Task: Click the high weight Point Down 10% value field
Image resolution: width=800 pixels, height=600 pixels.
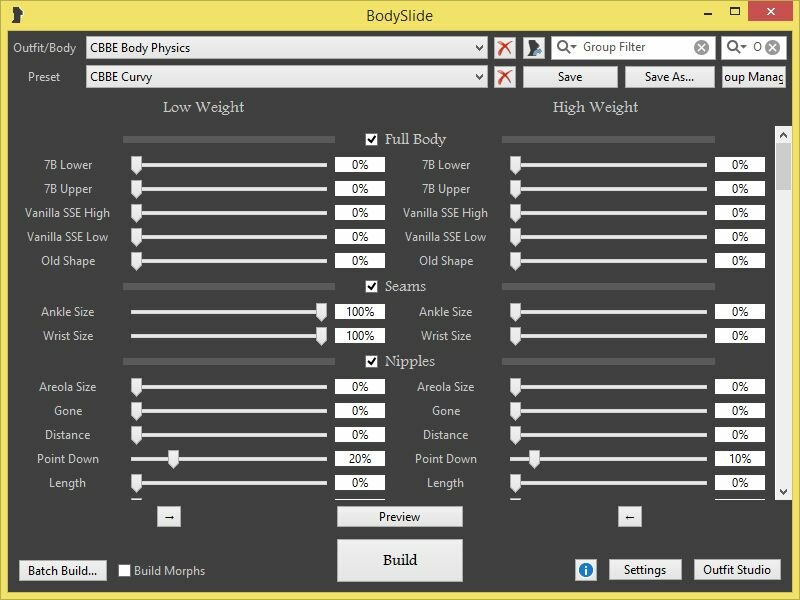Action: tap(740, 459)
